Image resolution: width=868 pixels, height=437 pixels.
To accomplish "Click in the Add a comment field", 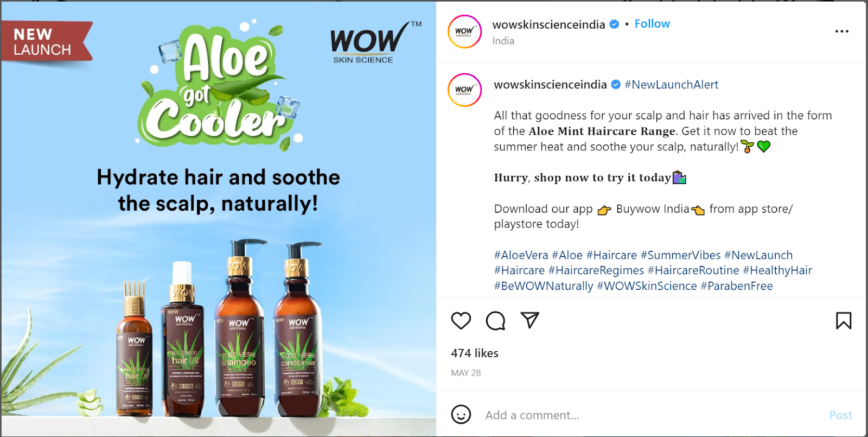I will pos(651,415).
